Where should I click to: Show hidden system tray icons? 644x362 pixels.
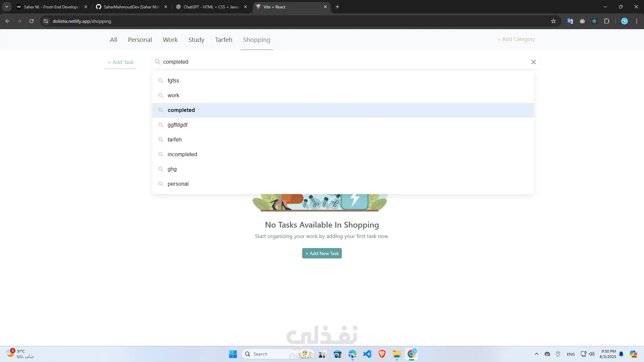coord(536,354)
